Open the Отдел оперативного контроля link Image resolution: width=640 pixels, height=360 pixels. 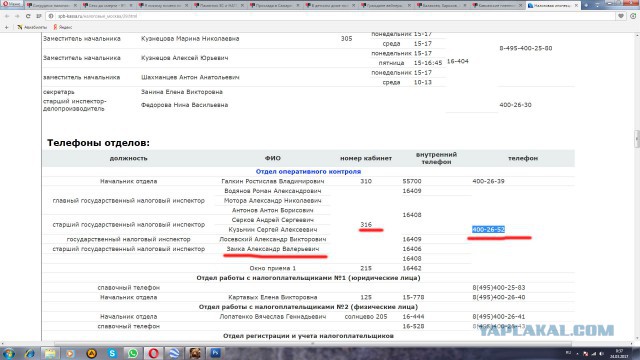308,171
